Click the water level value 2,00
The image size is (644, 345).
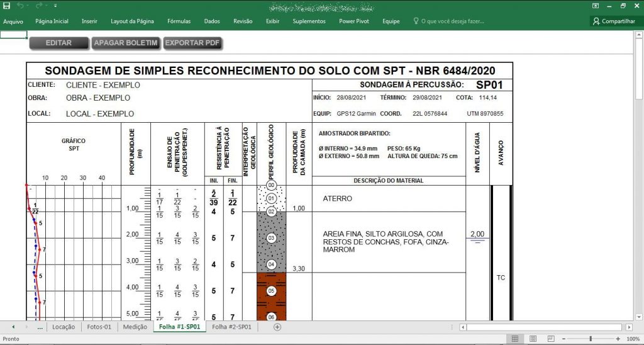477,234
